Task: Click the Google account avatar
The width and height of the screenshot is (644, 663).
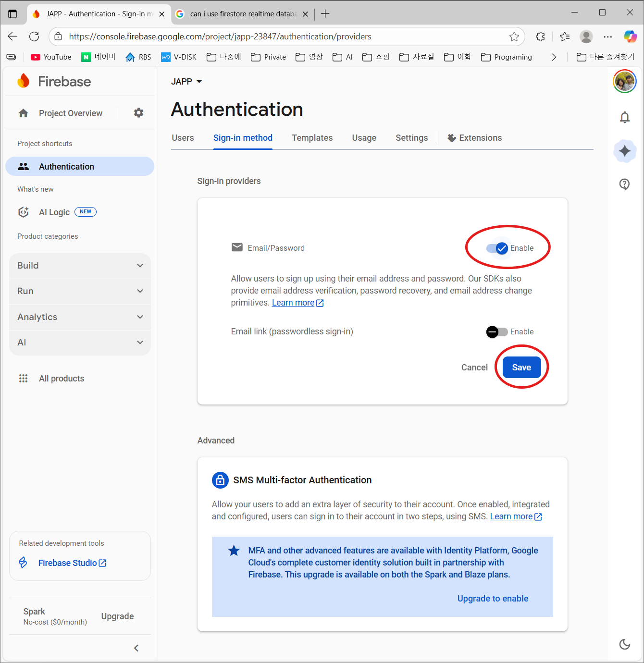Action: [x=625, y=81]
